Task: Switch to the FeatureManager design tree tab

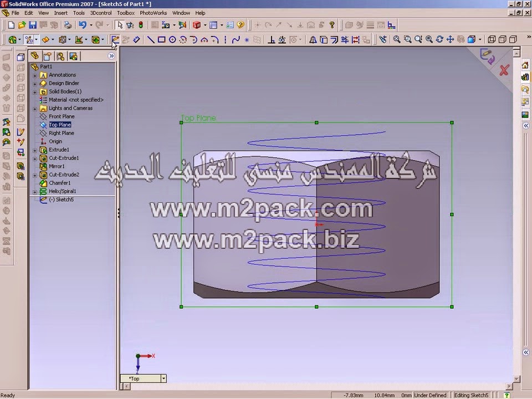Action: (34, 56)
